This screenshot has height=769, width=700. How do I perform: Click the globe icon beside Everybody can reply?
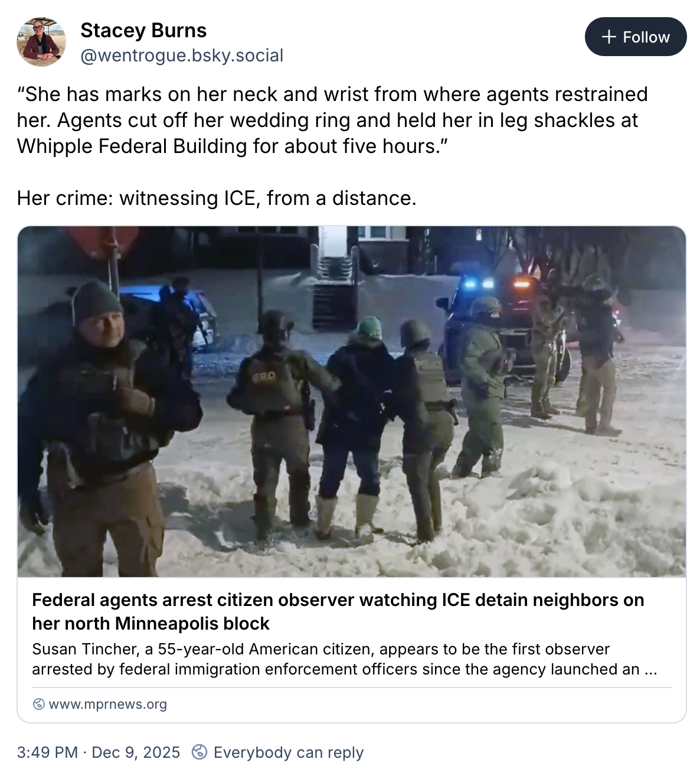[199, 752]
